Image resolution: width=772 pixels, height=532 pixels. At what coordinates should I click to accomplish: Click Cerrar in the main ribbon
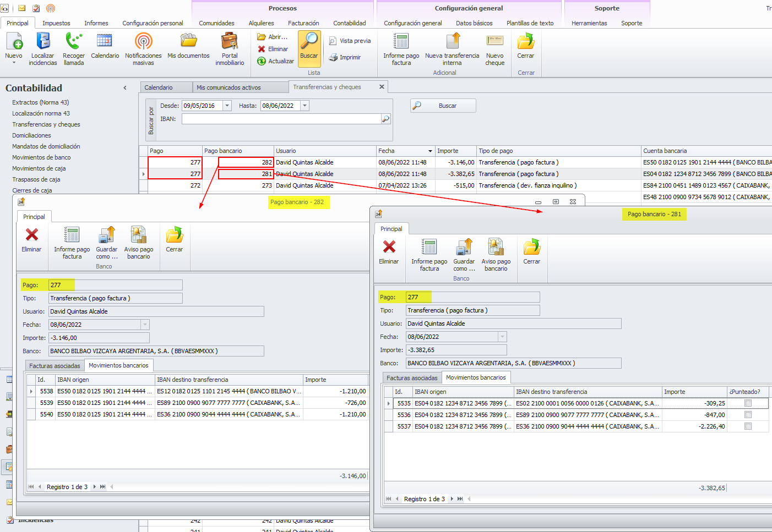[x=526, y=45]
